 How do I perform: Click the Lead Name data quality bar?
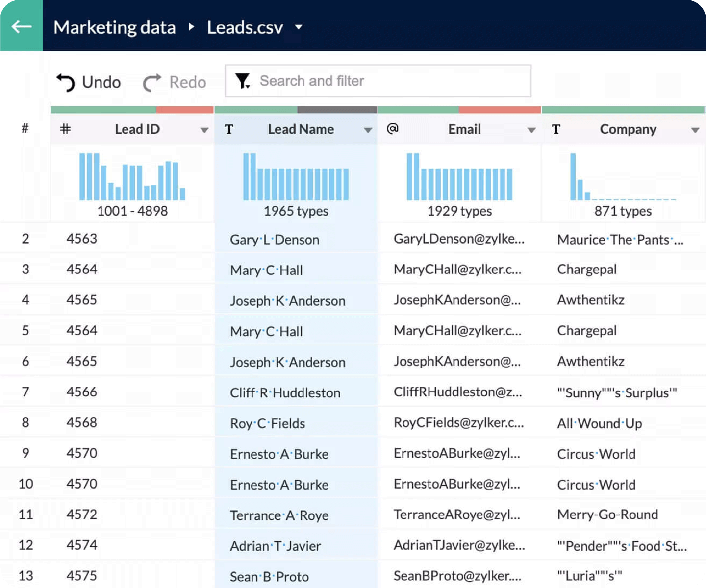point(296,110)
